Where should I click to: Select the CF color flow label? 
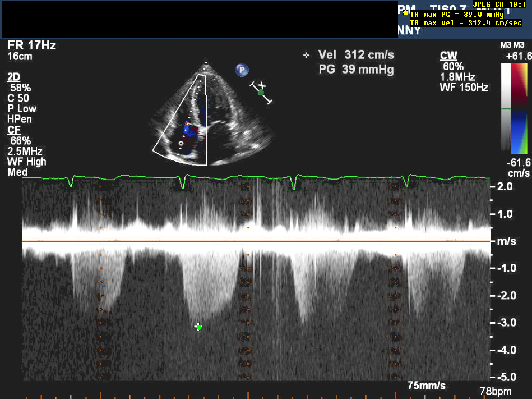14,130
